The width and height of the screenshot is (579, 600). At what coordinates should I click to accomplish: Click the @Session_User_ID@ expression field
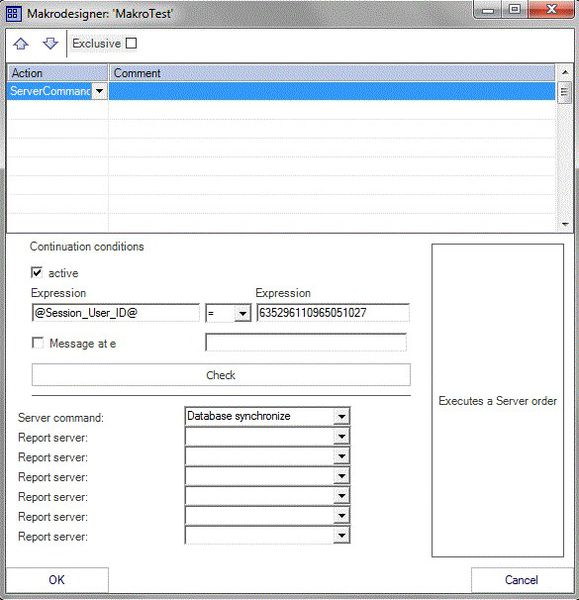116,313
